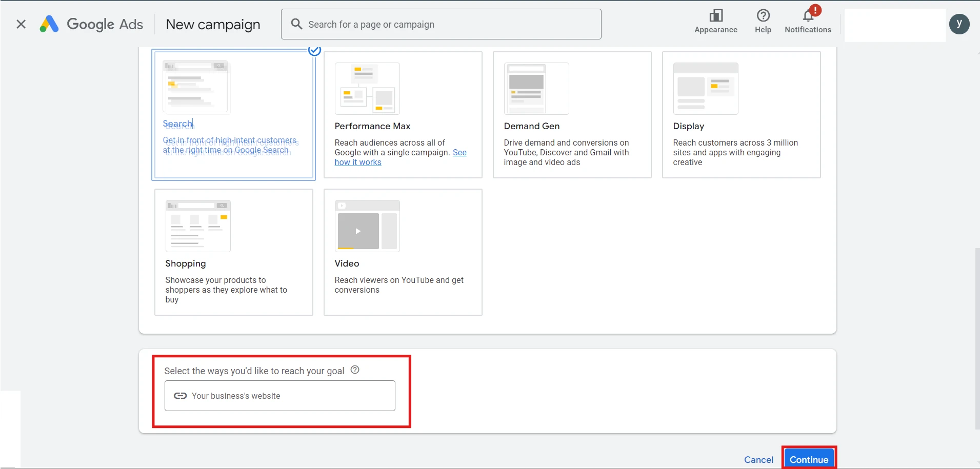This screenshot has width=980, height=469.
Task: Click the 'New campaign' heading
Action: pyautogui.click(x=213, y=25)
